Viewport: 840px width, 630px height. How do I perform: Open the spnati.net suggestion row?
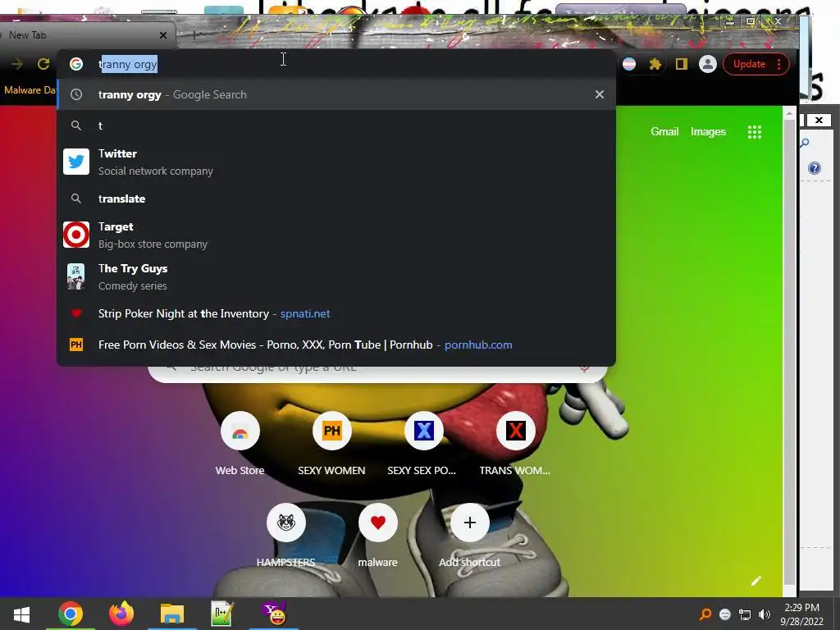(336, 313)
